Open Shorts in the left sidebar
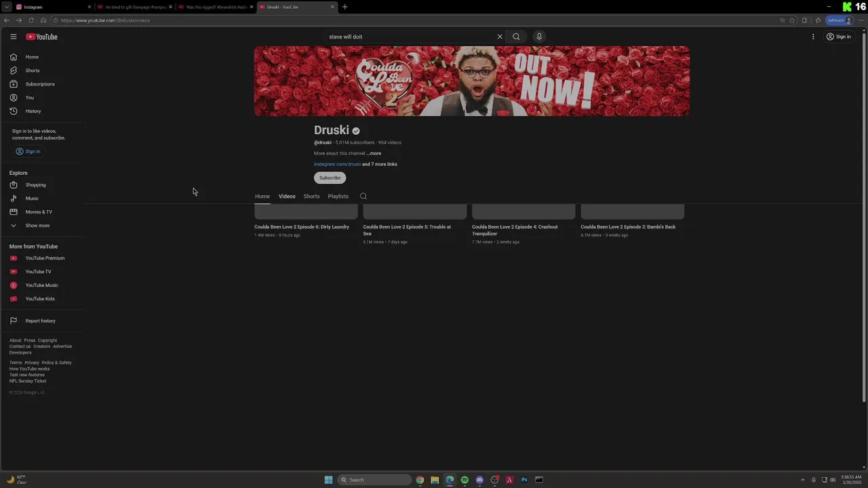 pyautogui.click(x=41, y=70)
